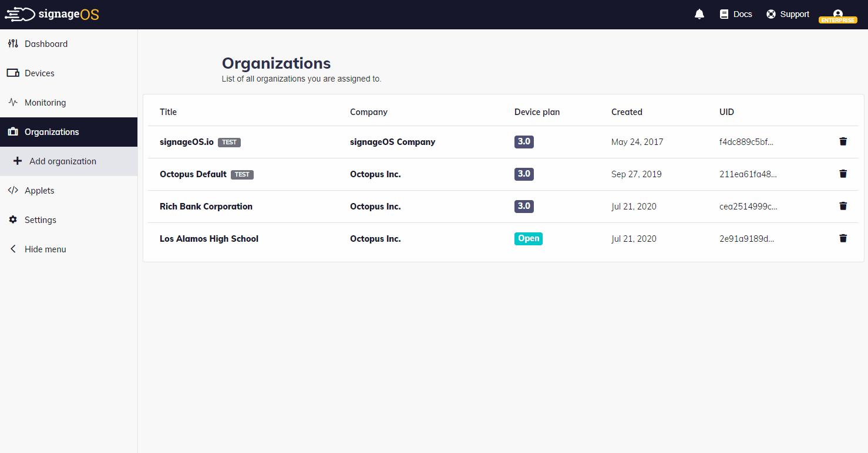
Task: Click the Open device plan badge
Action: tap(528, 238)
